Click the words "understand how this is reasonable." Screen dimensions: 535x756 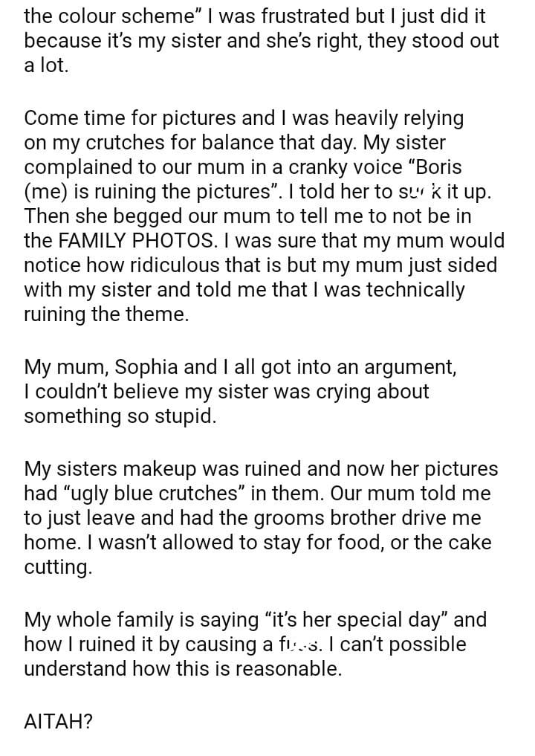pyautogui.click(x=183, y=668)
